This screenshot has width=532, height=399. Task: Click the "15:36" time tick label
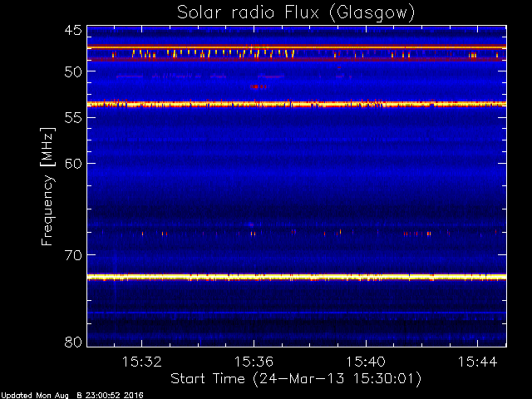(254, 362)
